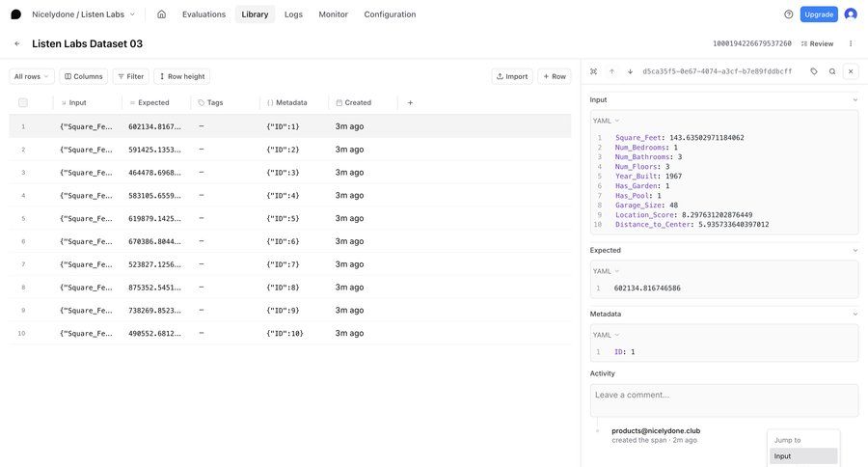Go back with the left arrow
This screenshot has height=467, width=868.
pos(17,43)
